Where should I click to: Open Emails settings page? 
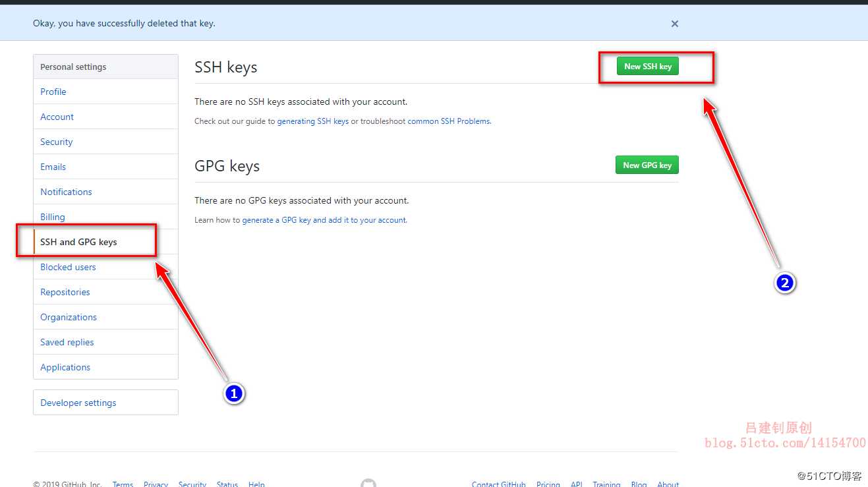coord(105,167)
